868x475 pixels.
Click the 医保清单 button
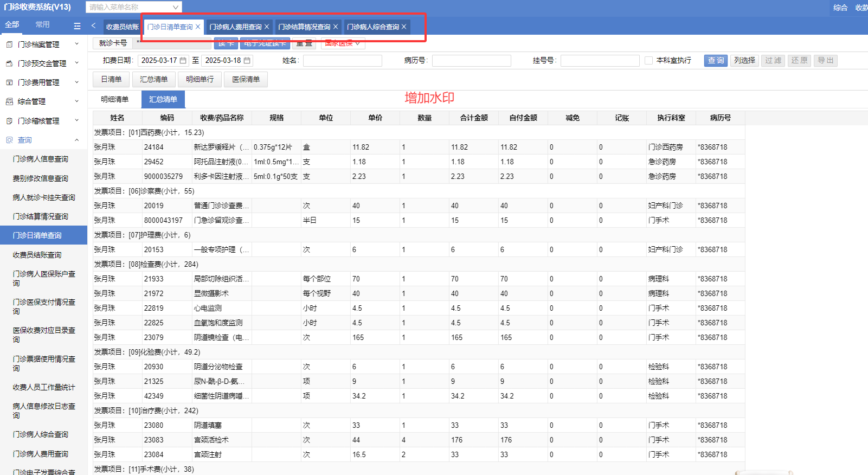click(246, 79)
